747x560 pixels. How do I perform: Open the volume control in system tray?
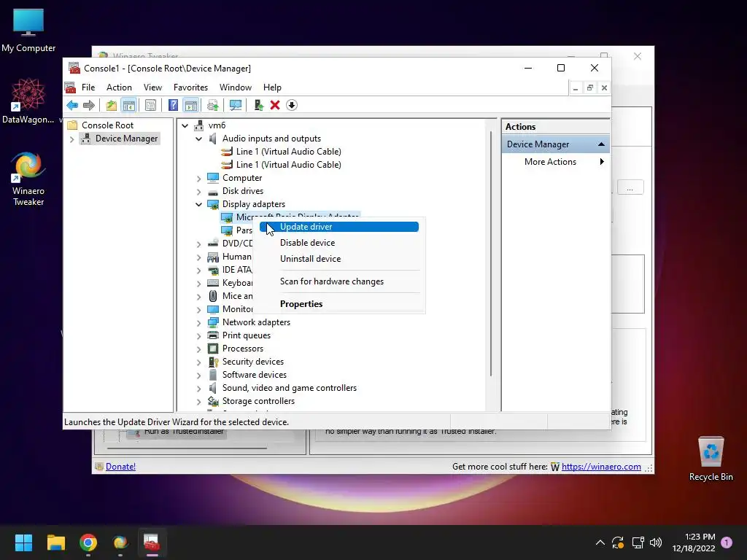point(656,542)
